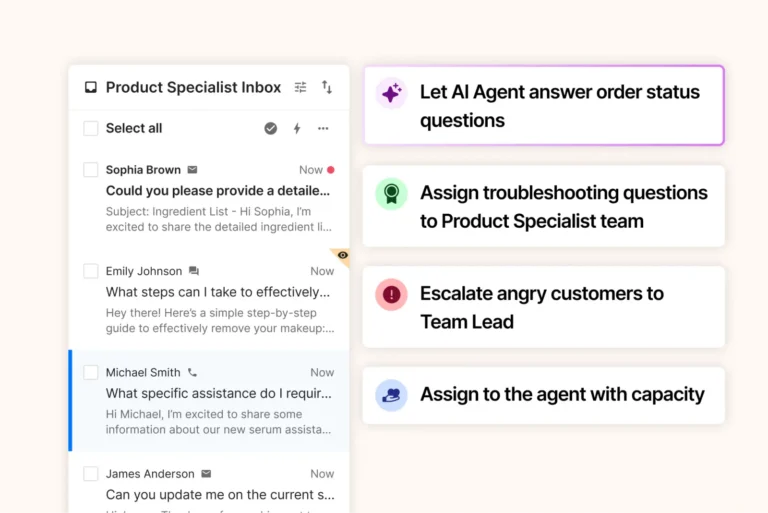This screenshot has width=768, height=513.
Task: Click the email icon next to James Anderson
Action: 206,473
